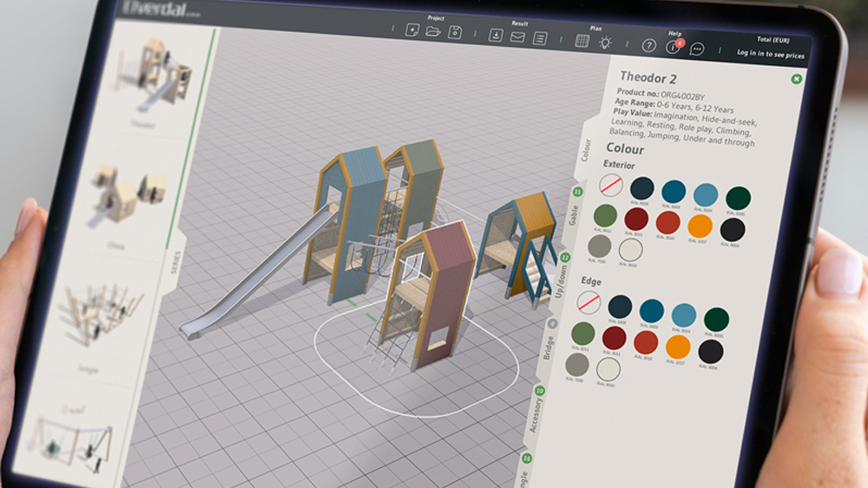Viewport: 868px width, 488px height.
Task: Pick the olive green Exterior swatch
Action: [605, 215]
